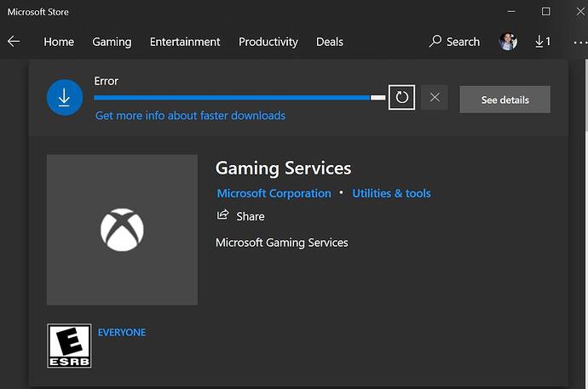588x389 pixels.
Task: Click the blue download circle icon
Action: [64, 98]
